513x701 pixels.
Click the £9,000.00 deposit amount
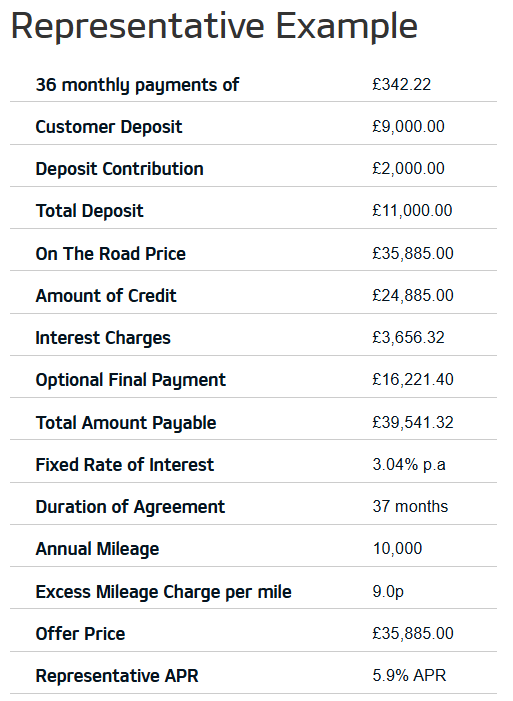(408, 127)
